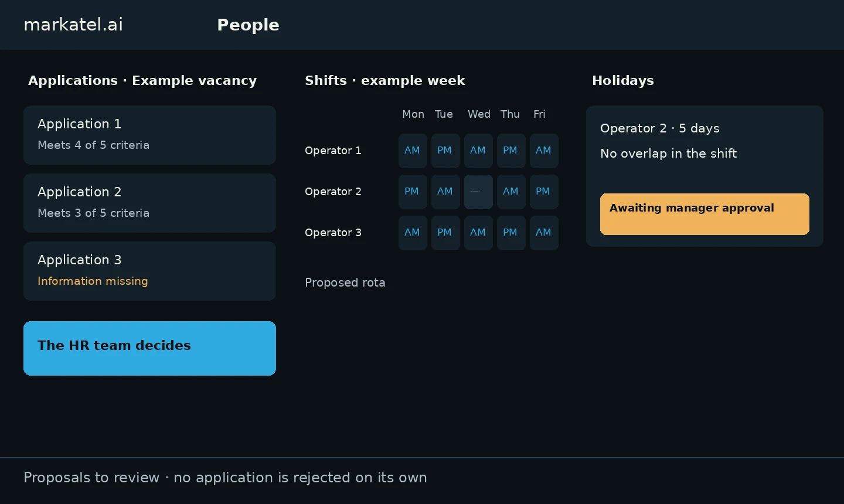The image size is (844, 504).
Task: Click 'Meets 4 of 5 criteria' text
Action: point(93,145)
